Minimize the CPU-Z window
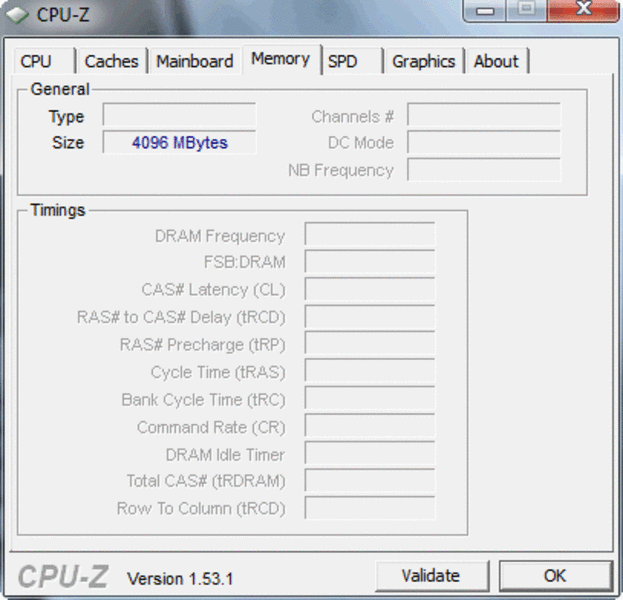The width and height of the screenshot is (623, 600). point(485,10)
